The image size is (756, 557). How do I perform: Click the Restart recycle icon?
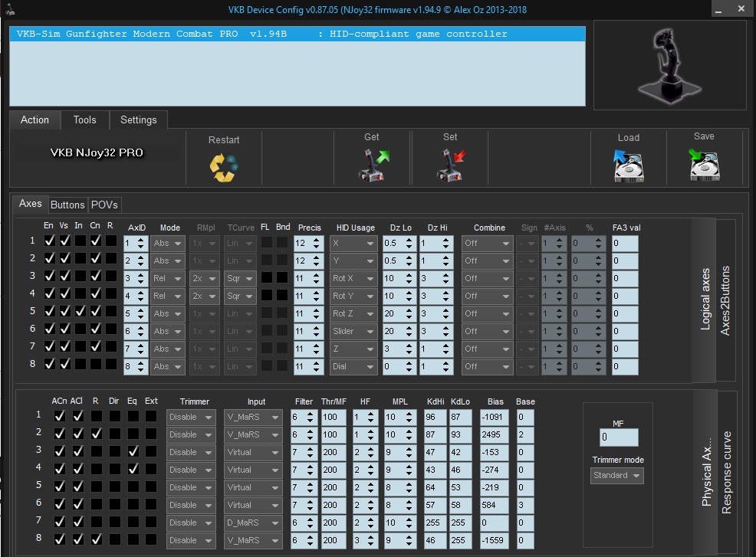click(x=224, y=167)
